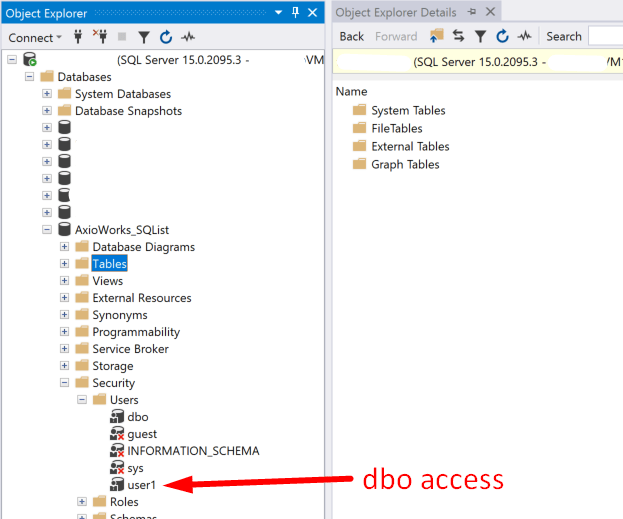Select the dbo user
The height and width of the screenshot is (519, 623).
137,417
